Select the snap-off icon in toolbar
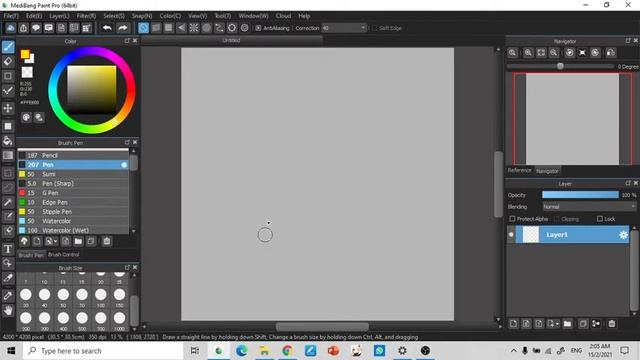The image size is (640, 360). point(143,28)
